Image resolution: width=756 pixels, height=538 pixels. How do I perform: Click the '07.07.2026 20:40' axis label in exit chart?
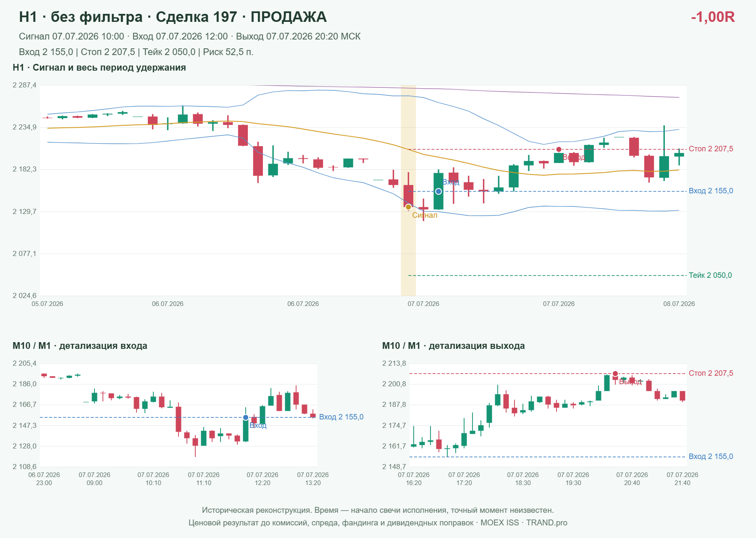click(x=632, y=479)
